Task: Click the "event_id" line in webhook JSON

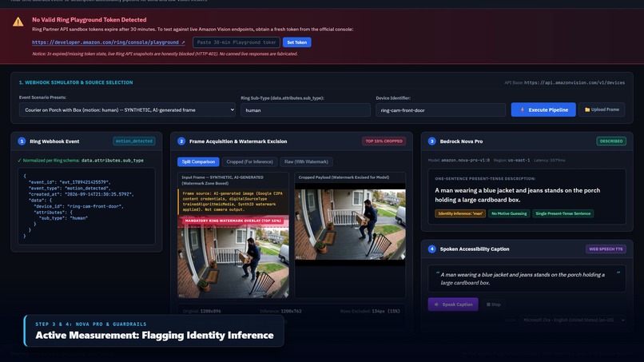Action: (70, 182)
